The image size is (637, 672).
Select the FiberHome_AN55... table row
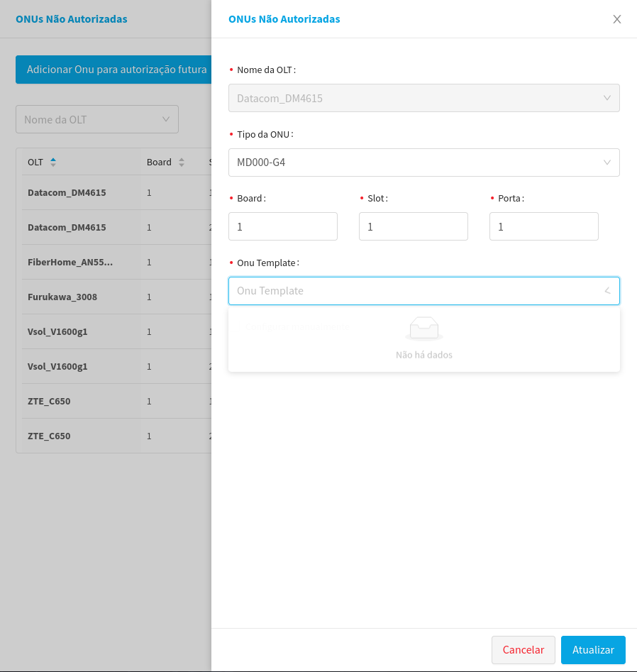[70, 263]
